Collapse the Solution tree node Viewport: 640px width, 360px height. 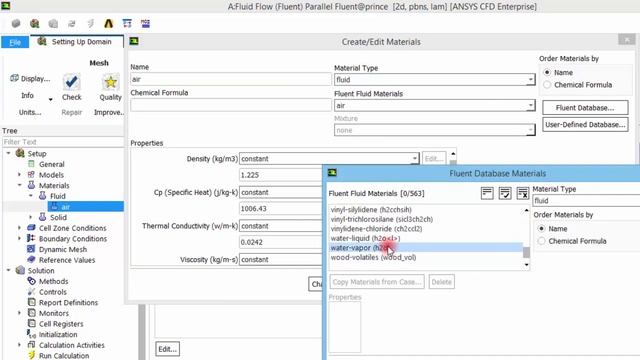(9, 270)
